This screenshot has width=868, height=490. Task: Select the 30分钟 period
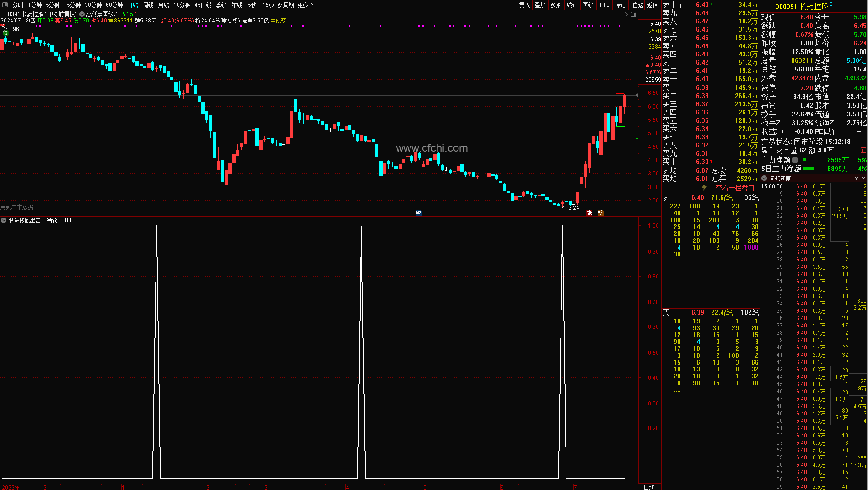tap(93, 5)
